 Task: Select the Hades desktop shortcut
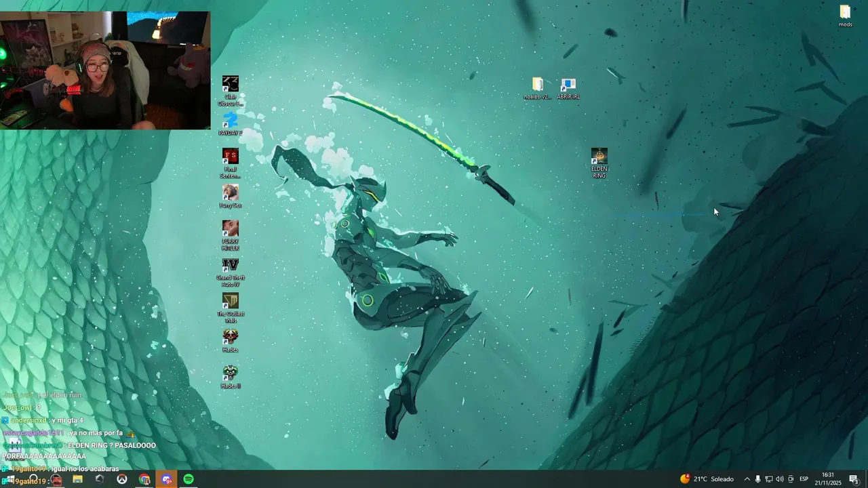[x=231, y=341]
